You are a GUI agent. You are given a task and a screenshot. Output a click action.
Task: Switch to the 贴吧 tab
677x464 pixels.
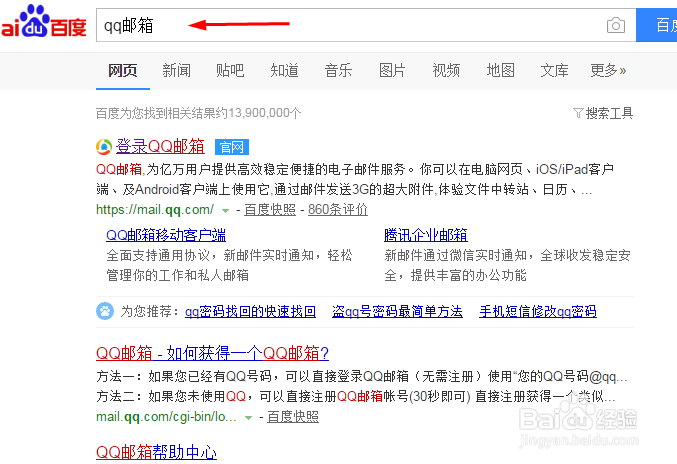(230, 70)
